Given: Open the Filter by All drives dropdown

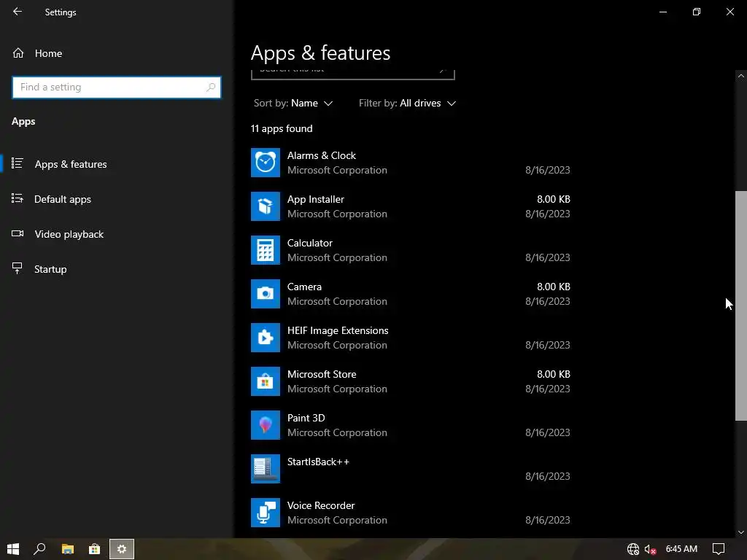Looking at the screenshot, I should click(x=407, y=104).
